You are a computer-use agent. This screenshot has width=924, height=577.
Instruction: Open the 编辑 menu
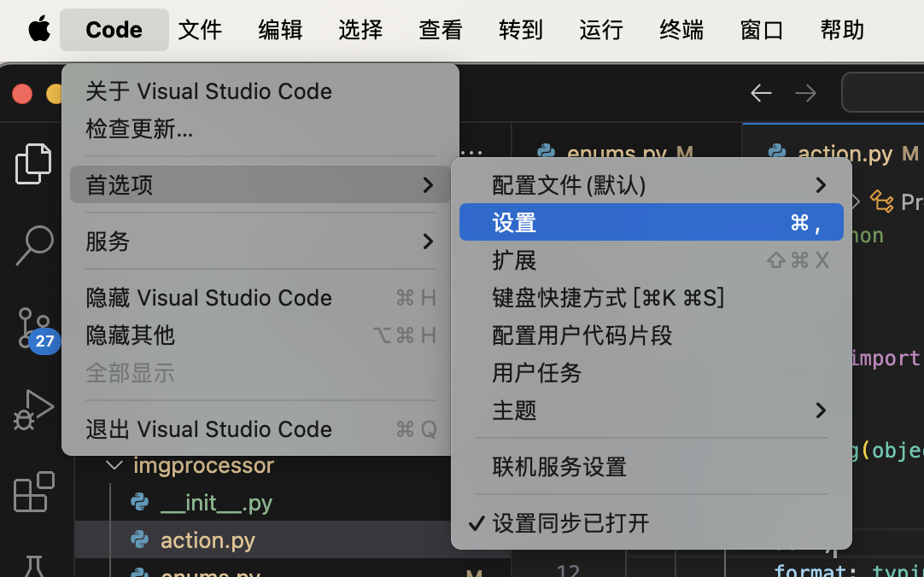pyautogui.click(x=280, y=29)
